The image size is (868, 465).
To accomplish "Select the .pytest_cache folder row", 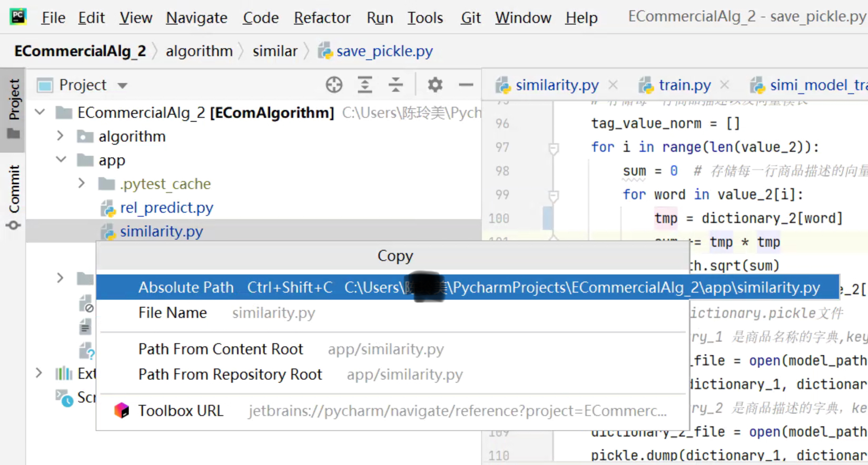I will point(254,184).
